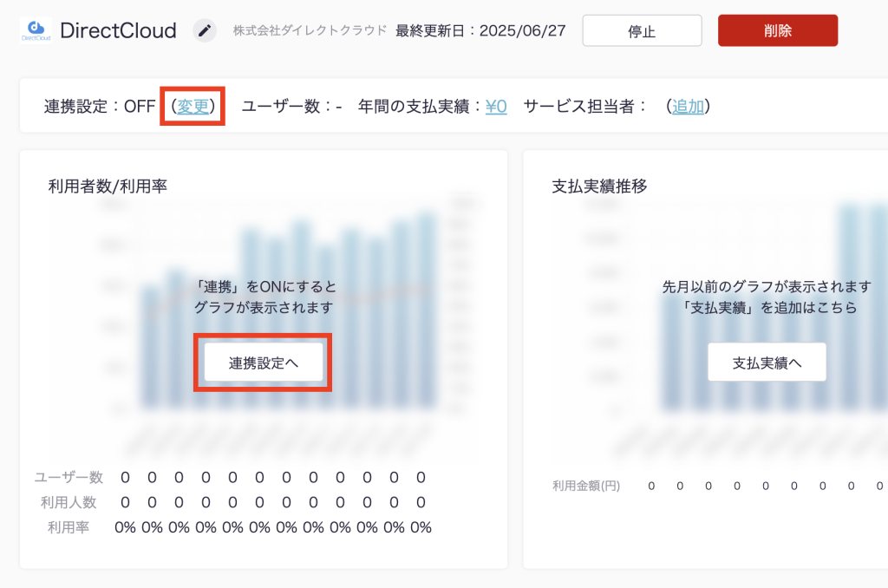
Task: Go to 連携設定へ button
Action: click(x=264, y=363)
